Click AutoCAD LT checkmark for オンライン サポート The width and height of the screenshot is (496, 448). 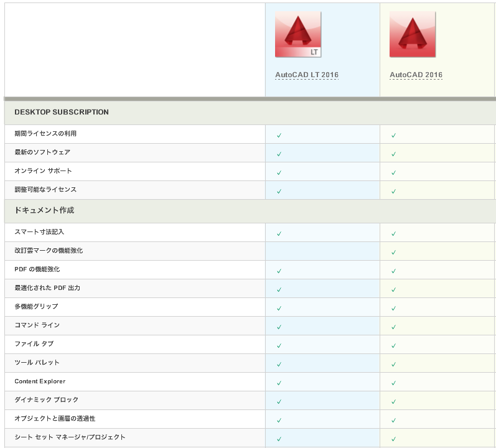click(x=279, y=173)
